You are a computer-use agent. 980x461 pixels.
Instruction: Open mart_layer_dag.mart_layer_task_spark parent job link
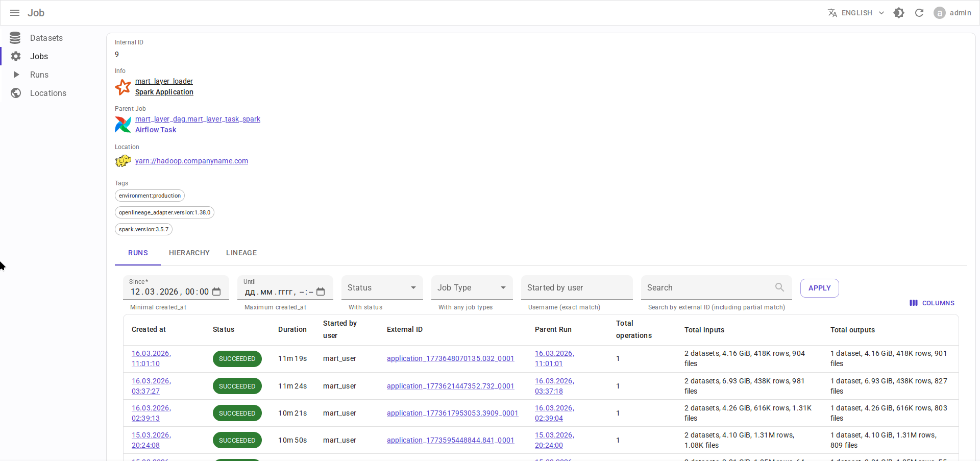(x=198, y=119)
